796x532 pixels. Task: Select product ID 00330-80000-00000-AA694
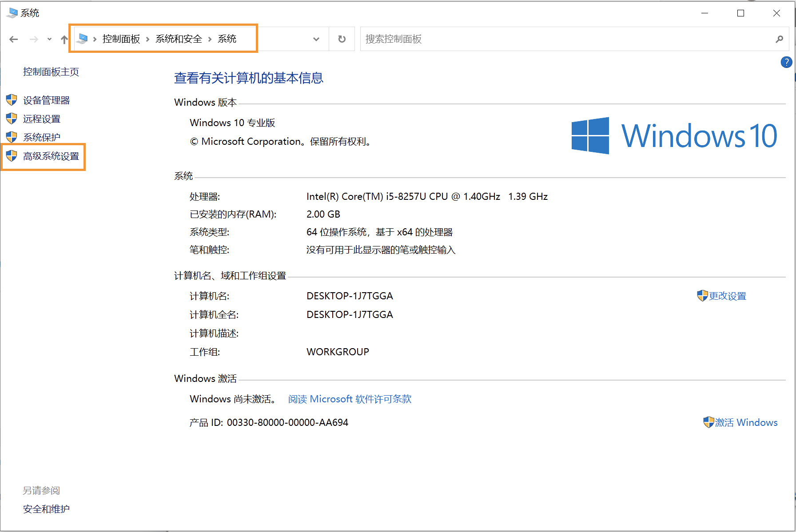[287, 423]
